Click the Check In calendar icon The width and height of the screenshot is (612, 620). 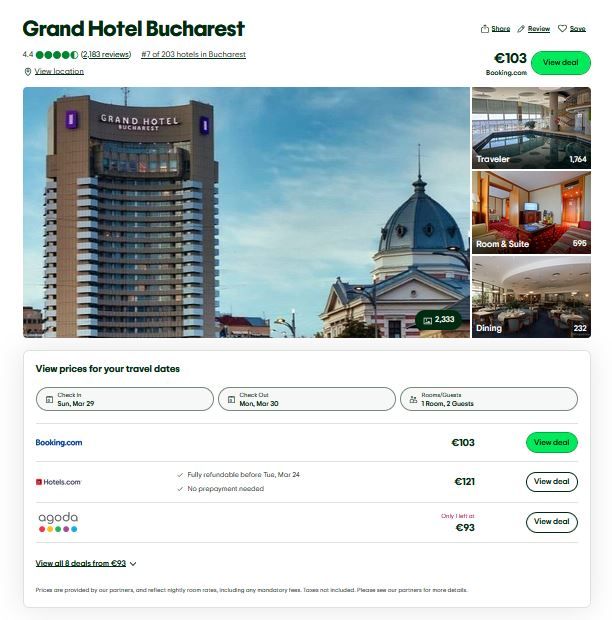[x=49, y=399]
